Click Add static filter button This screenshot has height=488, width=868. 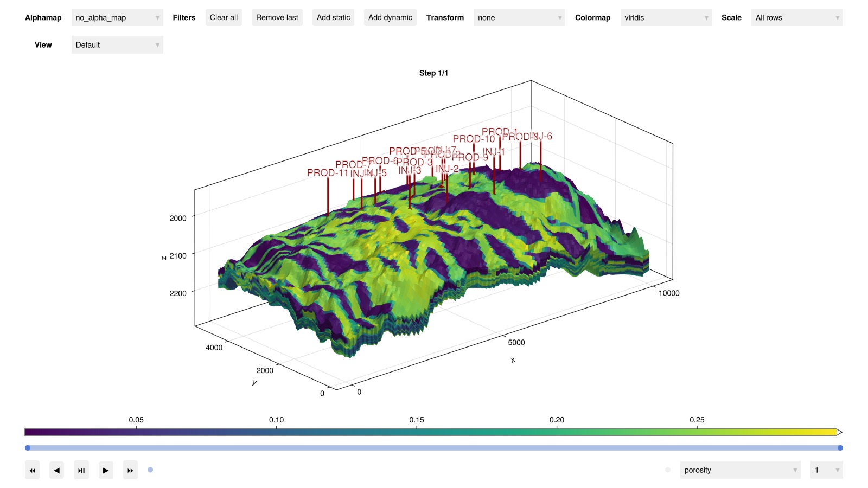pyautogui.click(x=333, y=18)
